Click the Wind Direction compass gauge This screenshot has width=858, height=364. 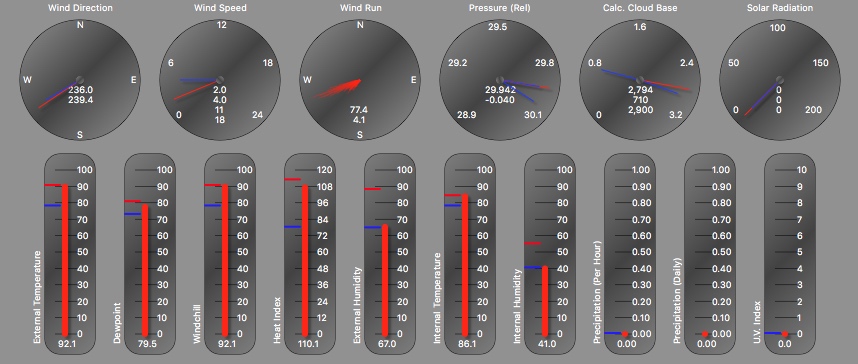tap(80, 79)
